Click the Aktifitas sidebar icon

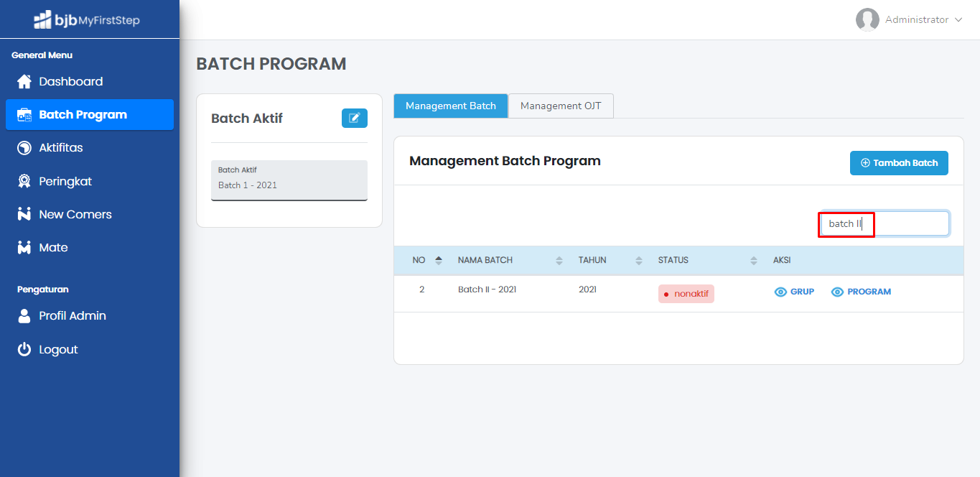point(24,148)
